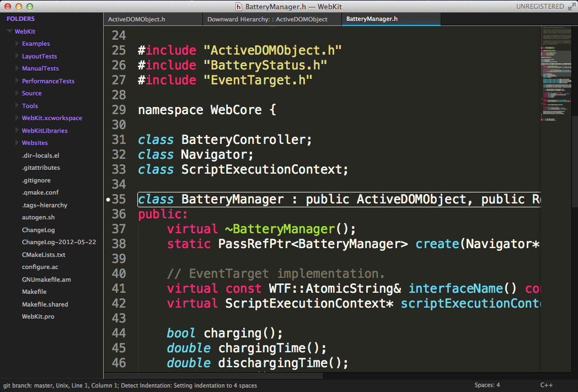Screen dimensions: 578x392
Task: Open the Makefile file in sidebar
Action: coord(34,292)
